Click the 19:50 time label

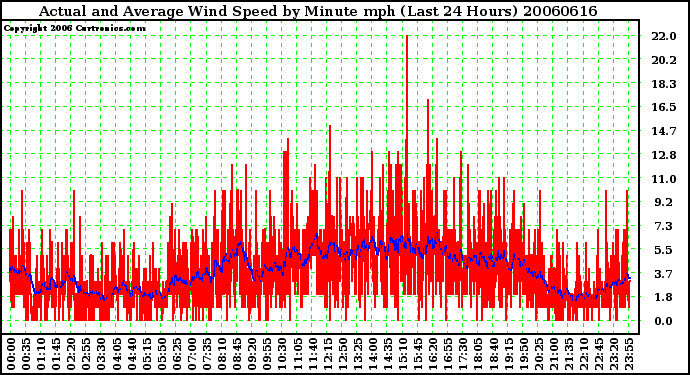coord(525,354)
